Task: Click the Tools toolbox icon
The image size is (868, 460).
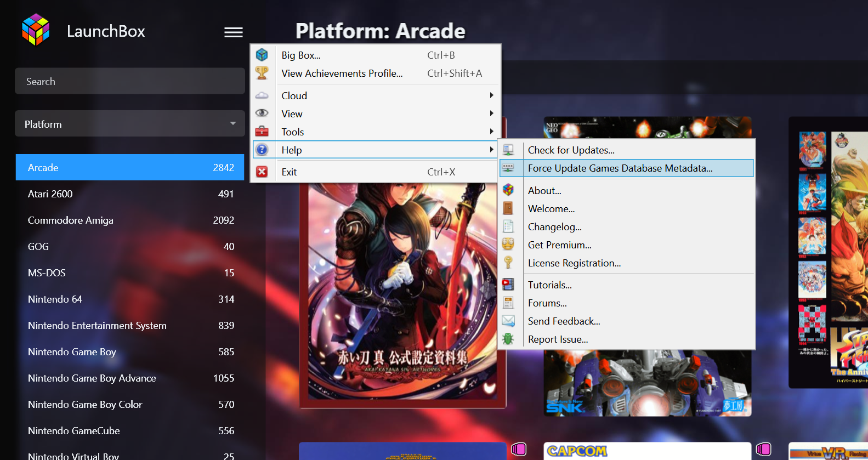Action: point(262,132)
